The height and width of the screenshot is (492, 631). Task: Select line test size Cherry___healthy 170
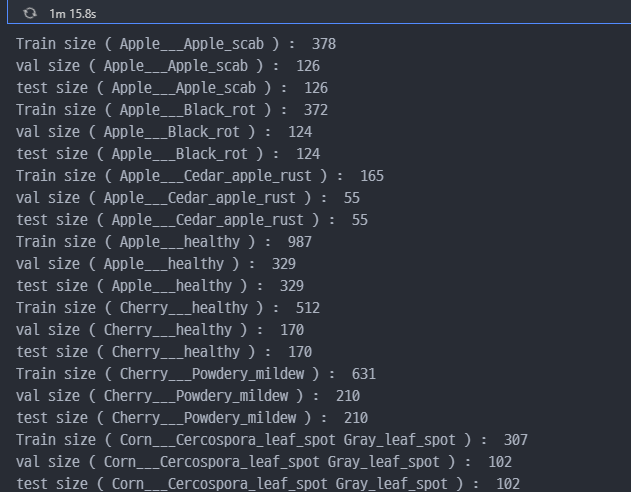click(x=164, y=352)
